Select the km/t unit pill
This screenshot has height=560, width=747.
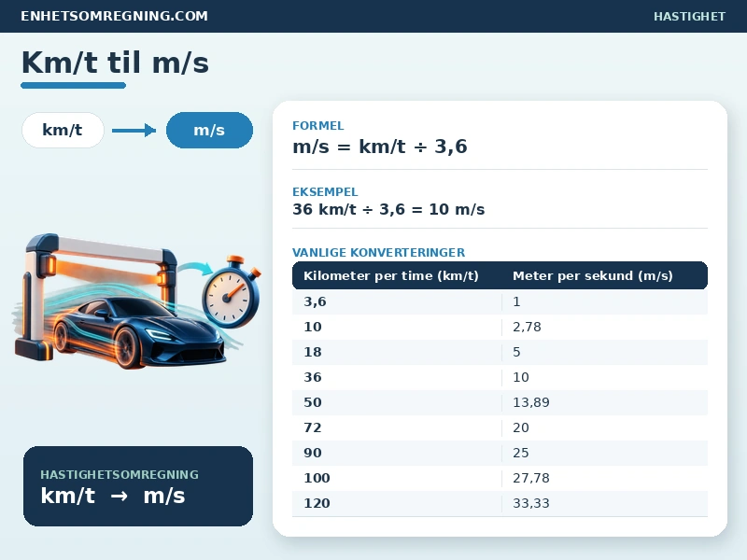pos(63,130)
